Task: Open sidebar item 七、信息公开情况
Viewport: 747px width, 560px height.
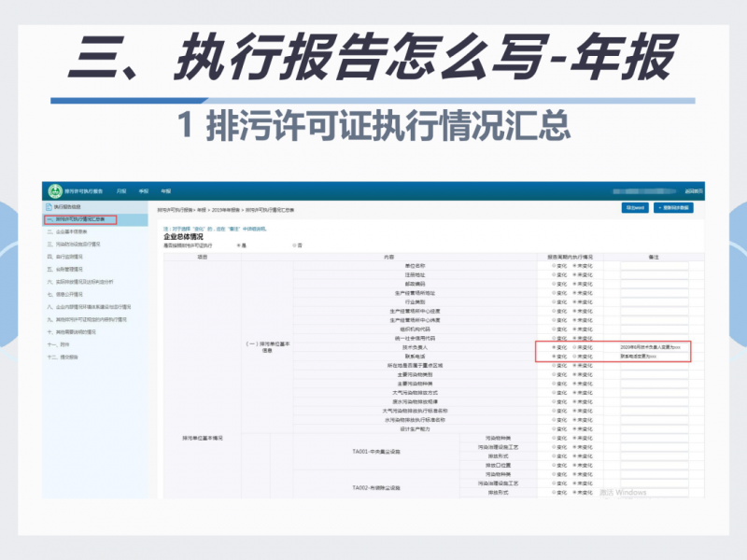Action: [x=64, y=294]
